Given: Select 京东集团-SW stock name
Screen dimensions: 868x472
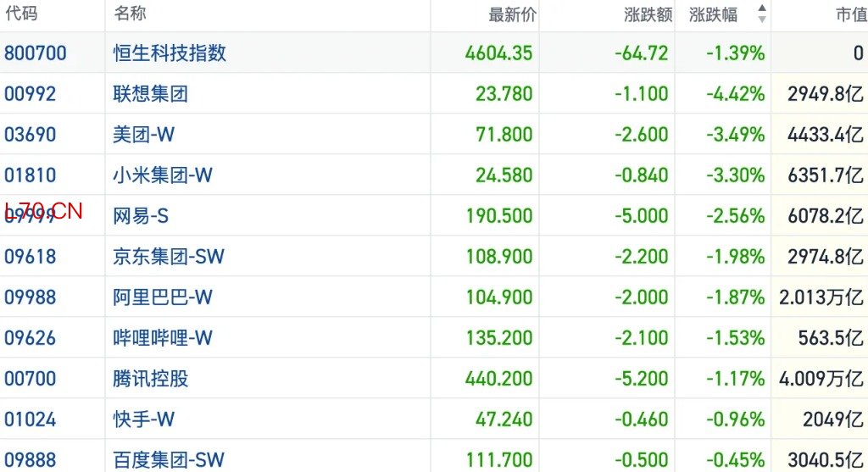Looking at the screenshot, I should pos(169,256).
